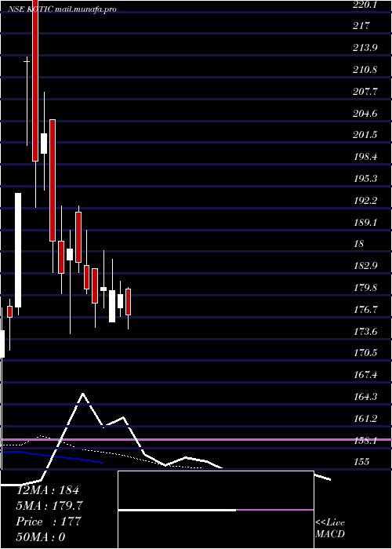Select the 213.9 price level label
Screen dimensions: 392x549
coord(365,48)
